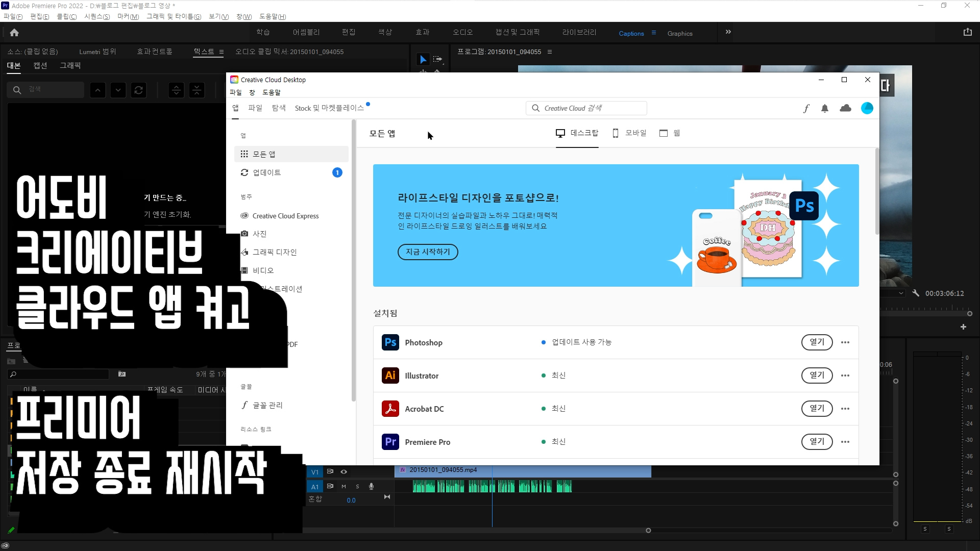This screenshot has height=551, width=980.
Task: Open the Creative Cloud account profile avatar
Action: pyautogui.click(x=867, y=108)
